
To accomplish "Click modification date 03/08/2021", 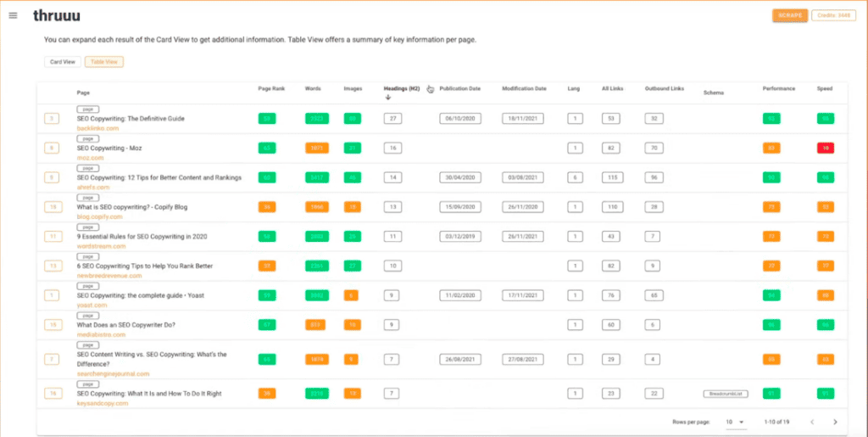I will click(x=523, y=177).
